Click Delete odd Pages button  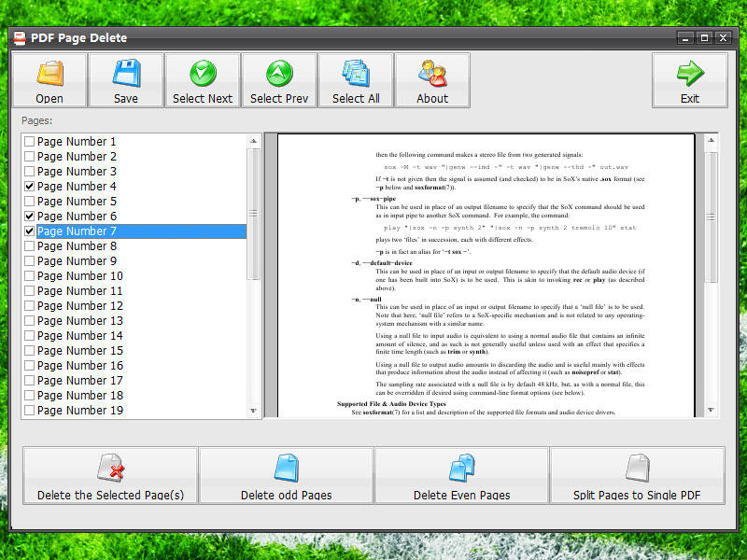286,475
